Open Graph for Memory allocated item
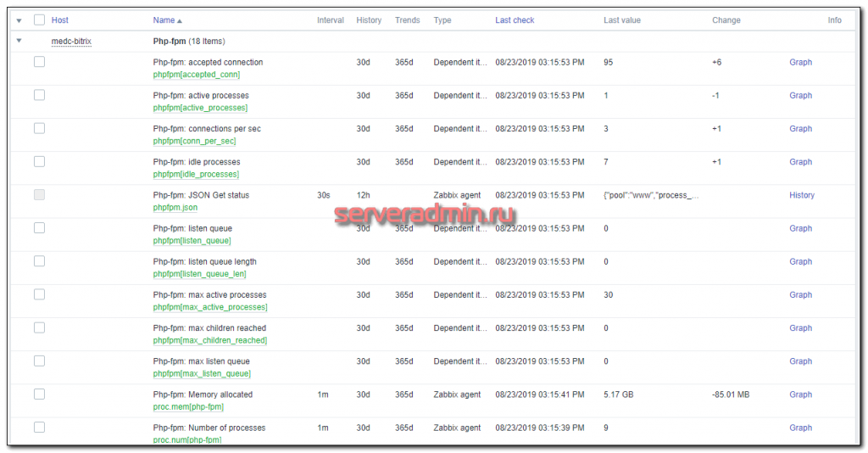868x453 pixels. coord(800,394)
